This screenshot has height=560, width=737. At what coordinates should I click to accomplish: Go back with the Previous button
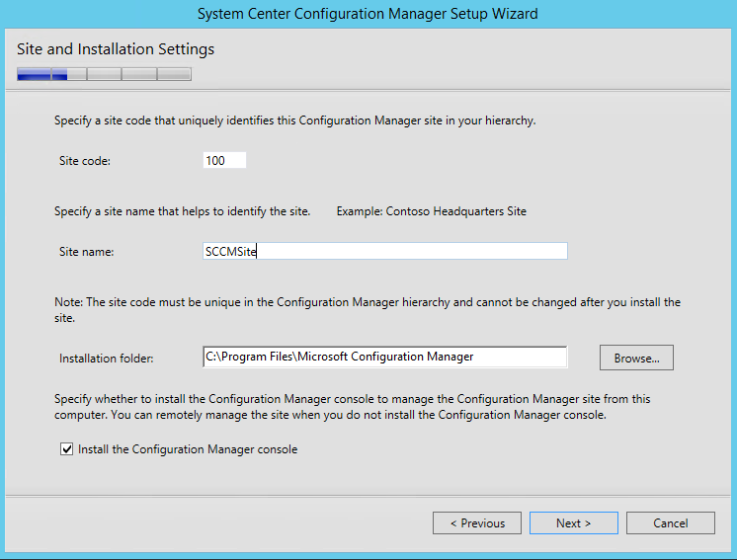tap(477, 522)
